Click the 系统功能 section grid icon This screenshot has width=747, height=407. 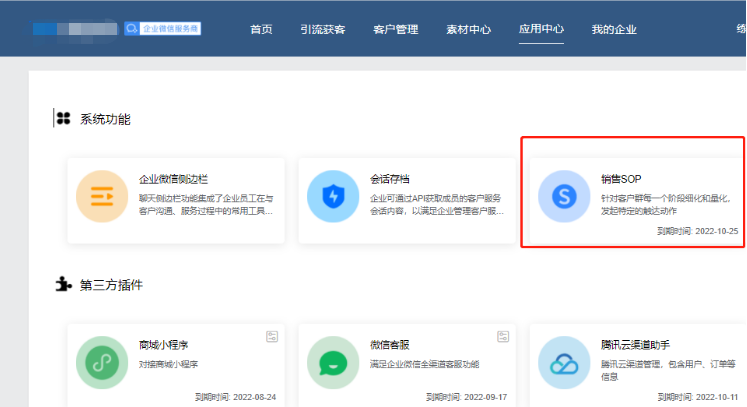click(x=63, y=119)
